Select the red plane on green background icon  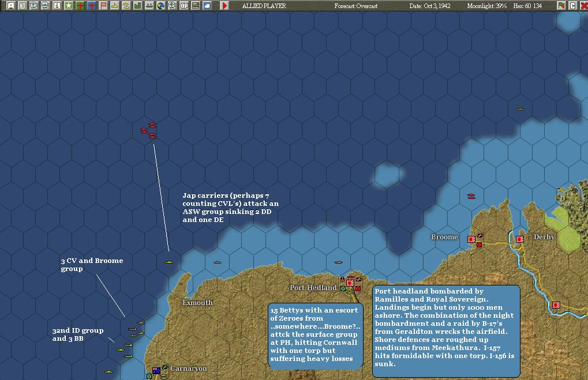click(x=80, y=6)
